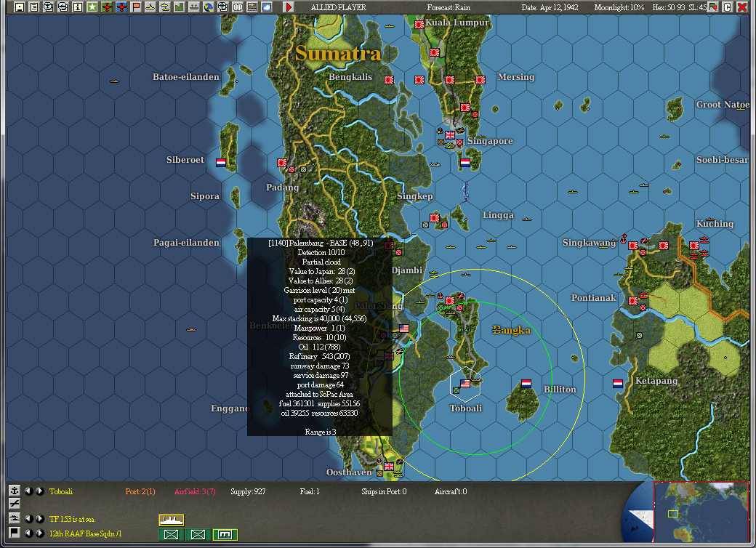Click the Bangka island label

512,330
